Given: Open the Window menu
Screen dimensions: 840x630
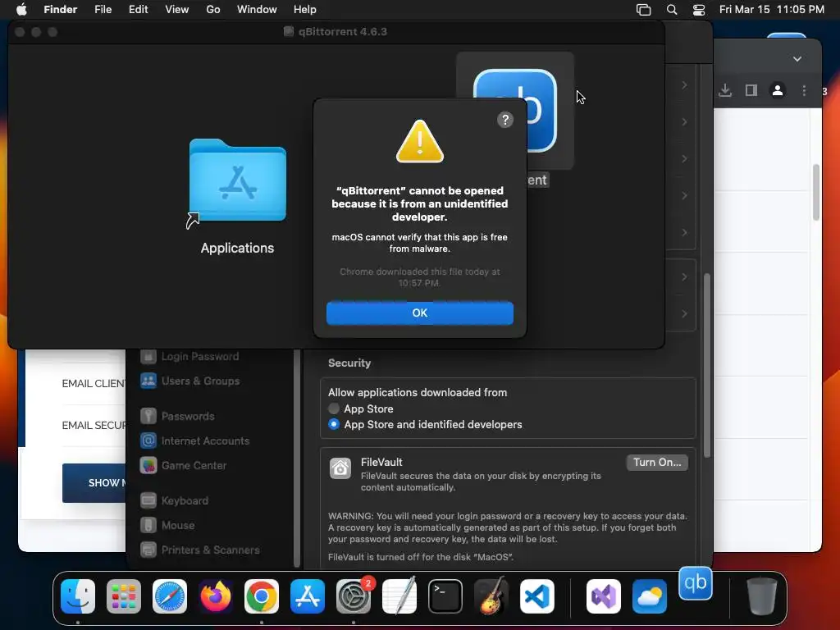Looking at the screenshot, I should click(x=257, y=9).
